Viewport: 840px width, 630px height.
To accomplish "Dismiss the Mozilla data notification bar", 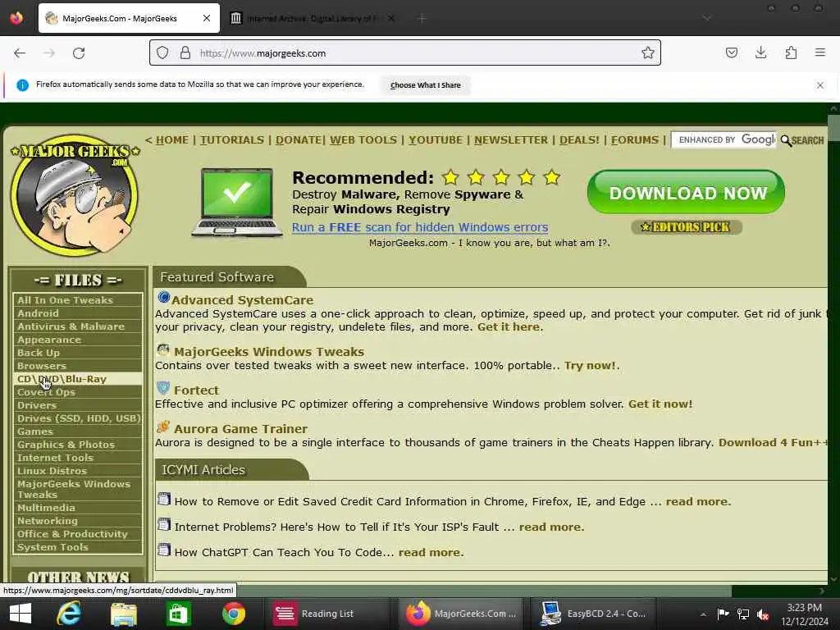I will point(819,85).
